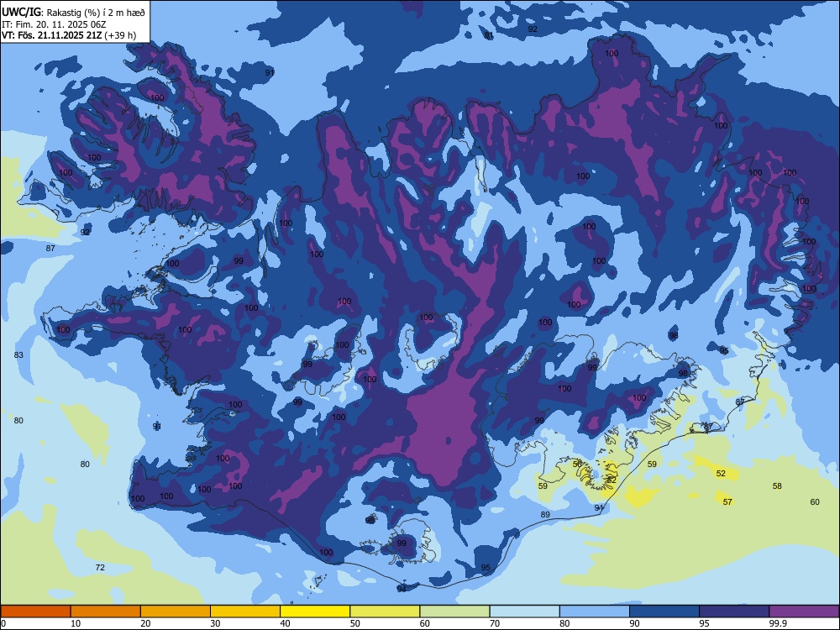
Task: Select the '20' legend tick label
Action: click(145, 623)
